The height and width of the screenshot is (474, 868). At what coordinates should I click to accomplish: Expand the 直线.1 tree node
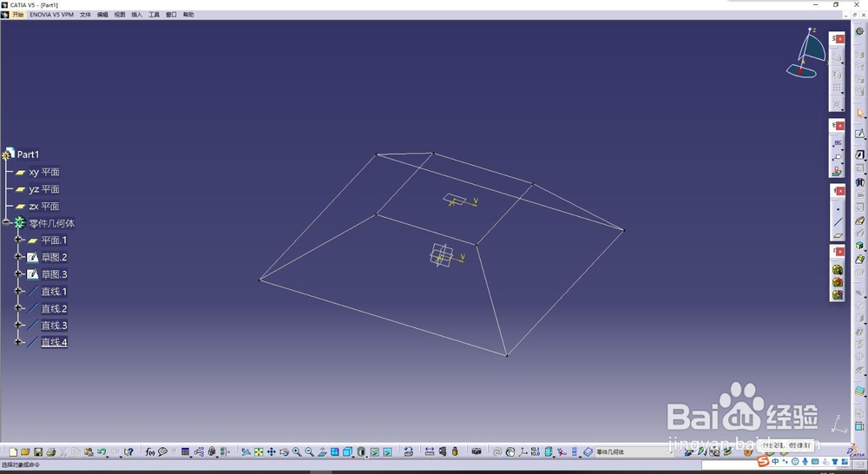[x=18, y=291]
